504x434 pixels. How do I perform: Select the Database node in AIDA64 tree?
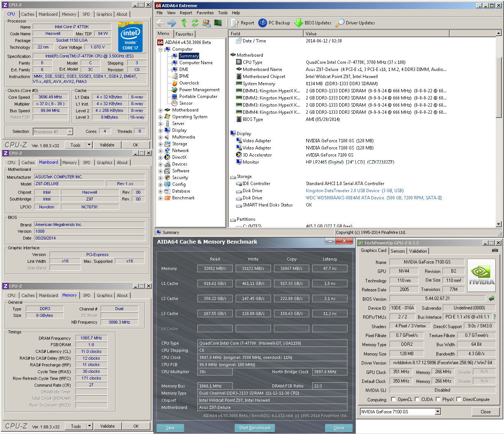[x=181, y=191]
